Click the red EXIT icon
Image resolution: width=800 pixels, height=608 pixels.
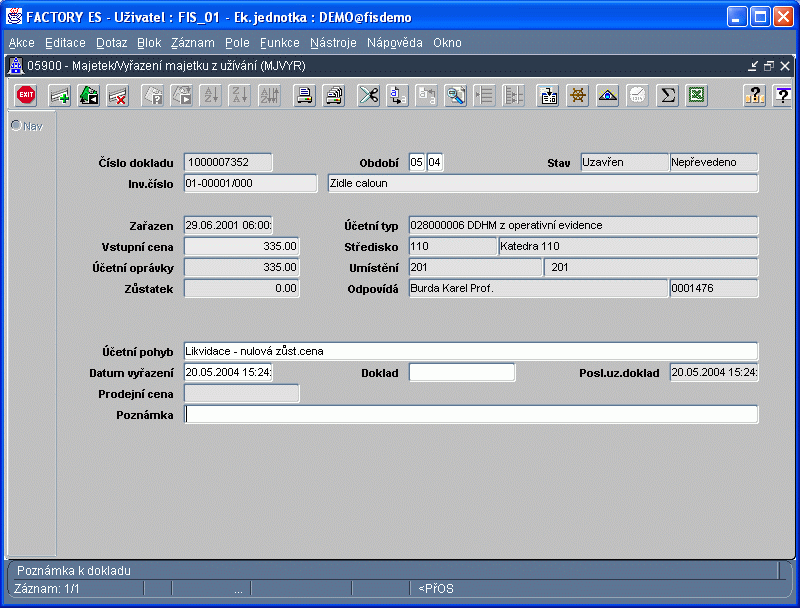(x=26, y=95)
